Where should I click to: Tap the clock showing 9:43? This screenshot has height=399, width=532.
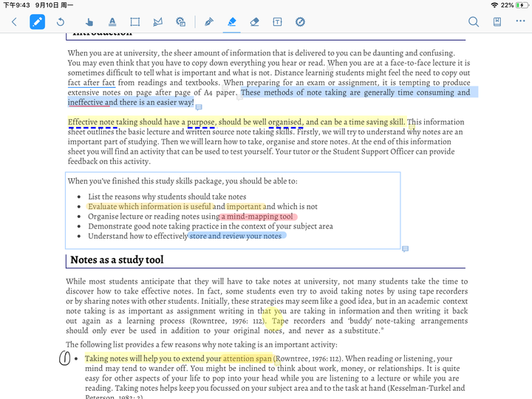click(x=16, y=5)
